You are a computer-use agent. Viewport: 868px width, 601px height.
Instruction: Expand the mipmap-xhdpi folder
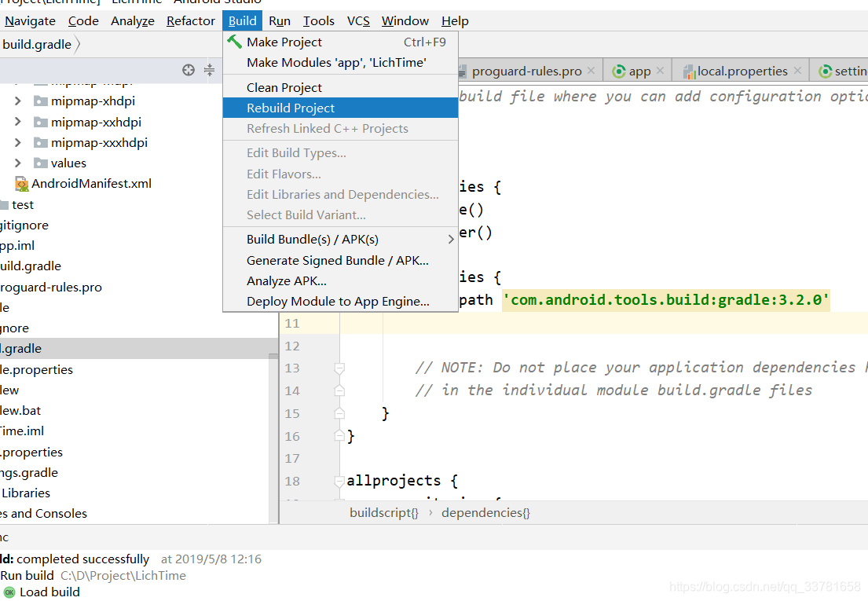pyautogui.click(x=18, y=101)
